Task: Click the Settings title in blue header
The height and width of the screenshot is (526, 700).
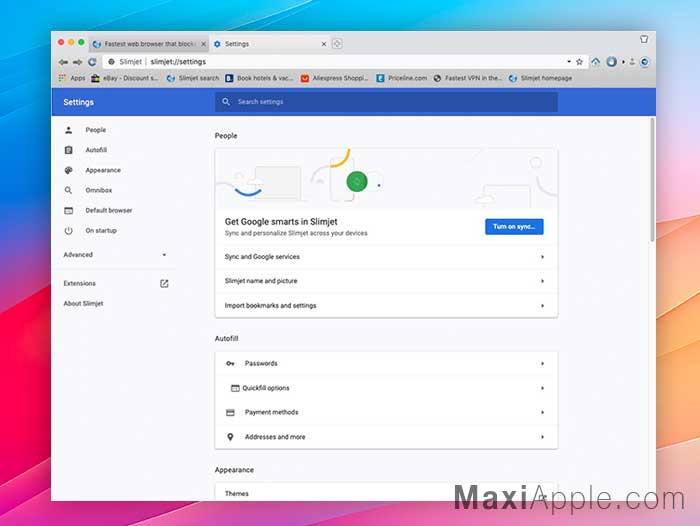Action: [79, 102]
